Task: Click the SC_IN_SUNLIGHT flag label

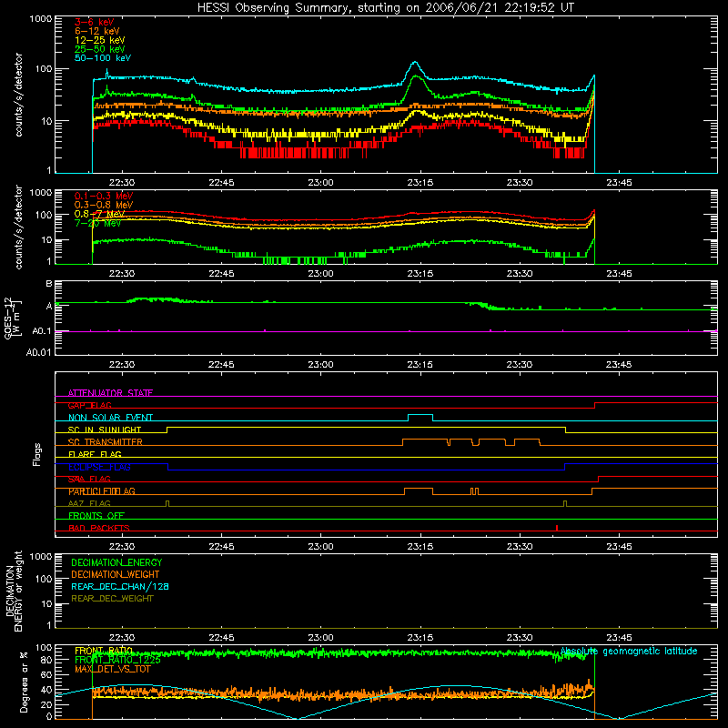Action: tap(105, 430)
